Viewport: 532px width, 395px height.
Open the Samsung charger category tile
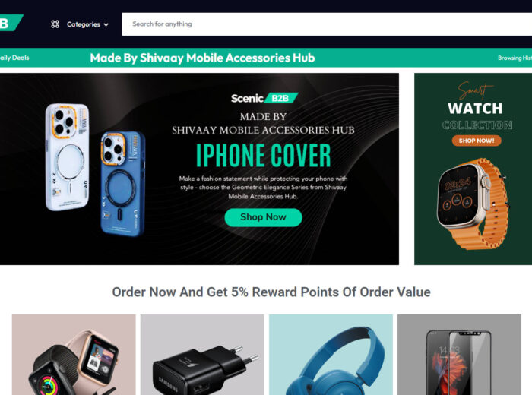202,355
